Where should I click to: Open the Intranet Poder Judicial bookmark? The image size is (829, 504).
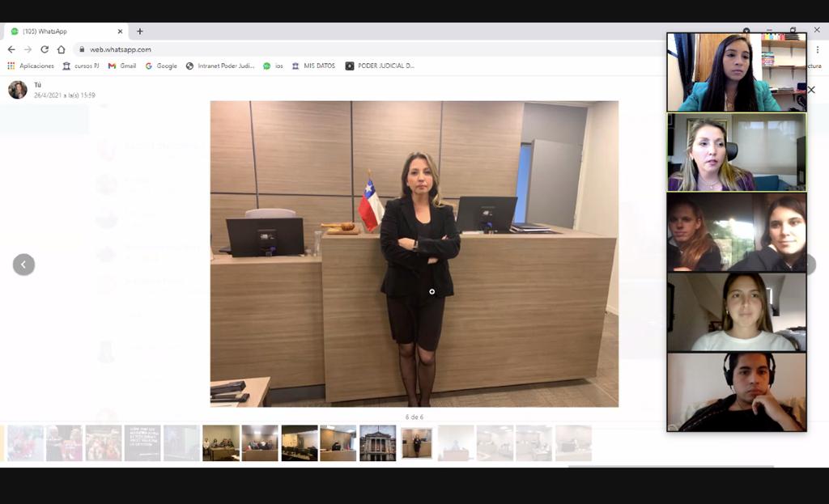[219, 66]
